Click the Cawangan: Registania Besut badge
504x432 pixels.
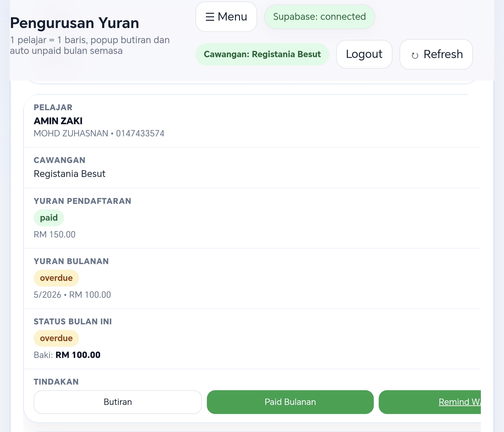[x=262, y=54]
